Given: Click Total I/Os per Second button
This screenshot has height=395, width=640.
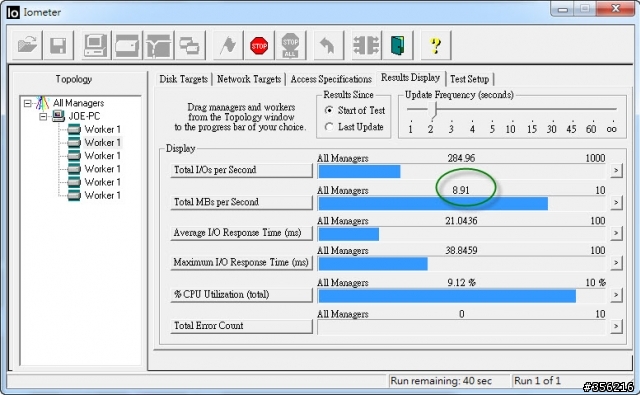Looking at the screenshot, I should point(241,170).
